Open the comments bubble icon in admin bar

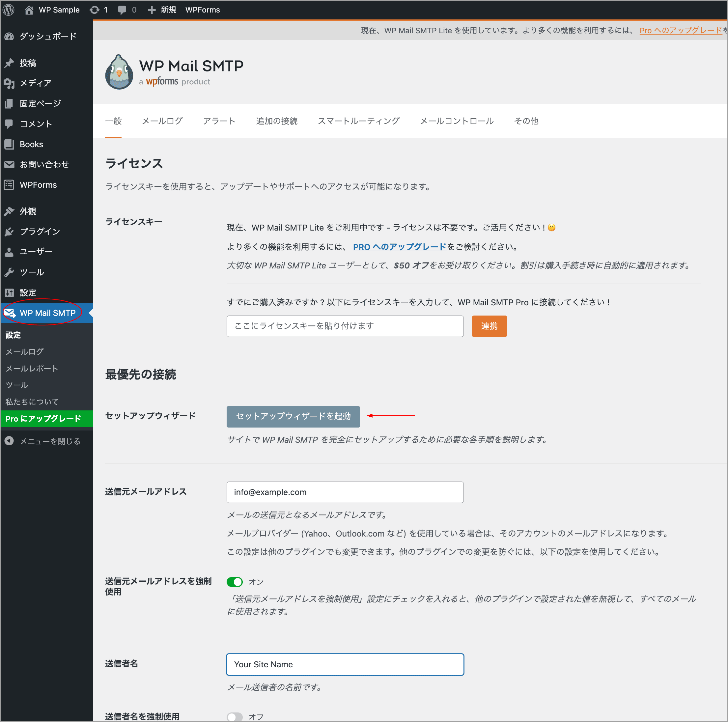[x=122, y=10]
